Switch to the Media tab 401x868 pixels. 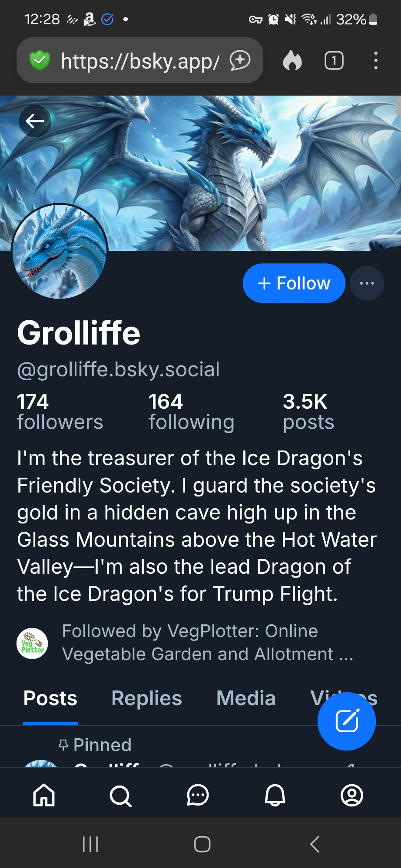pos(246,698)
